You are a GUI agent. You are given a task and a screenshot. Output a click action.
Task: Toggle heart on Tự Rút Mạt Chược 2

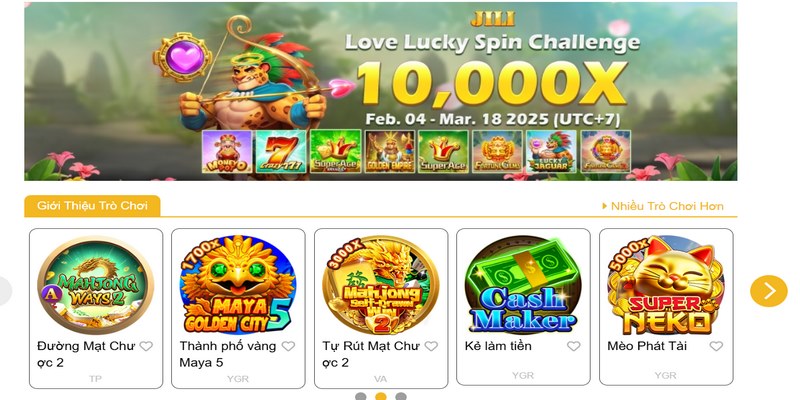point(431,346)
